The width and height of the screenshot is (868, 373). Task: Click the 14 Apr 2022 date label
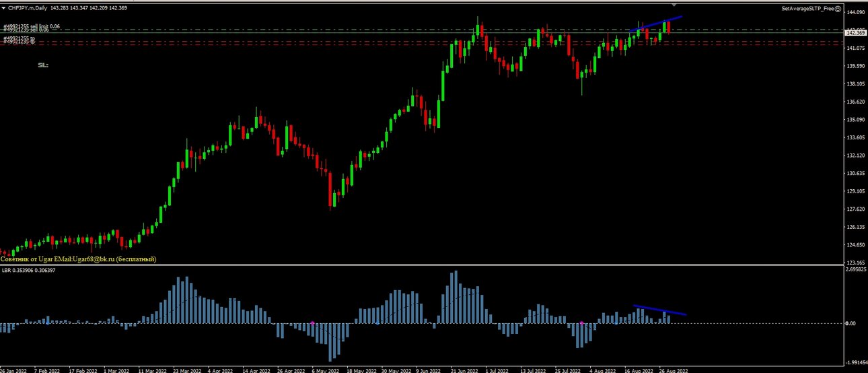point(258,370)
